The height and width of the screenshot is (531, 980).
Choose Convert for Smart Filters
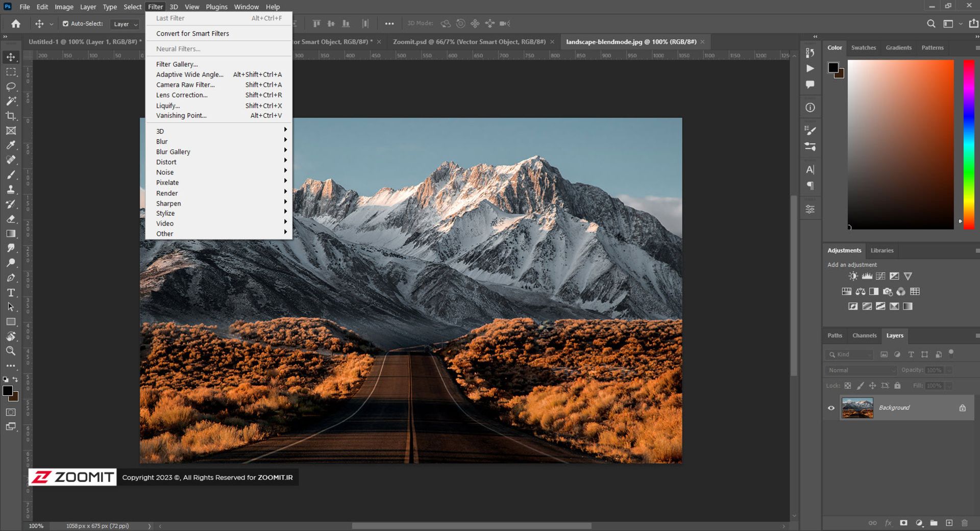click(x=192, y=34)
